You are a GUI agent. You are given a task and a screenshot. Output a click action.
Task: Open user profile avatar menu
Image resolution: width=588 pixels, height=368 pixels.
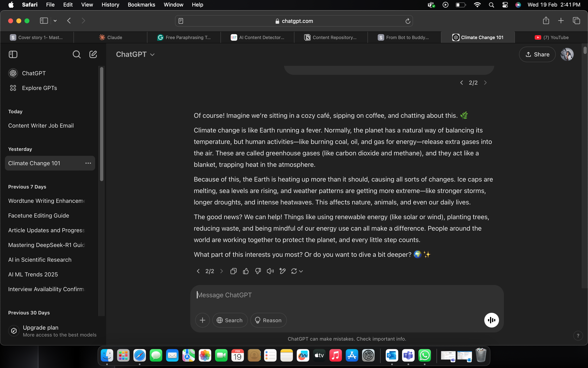click(x=567, y=54)
